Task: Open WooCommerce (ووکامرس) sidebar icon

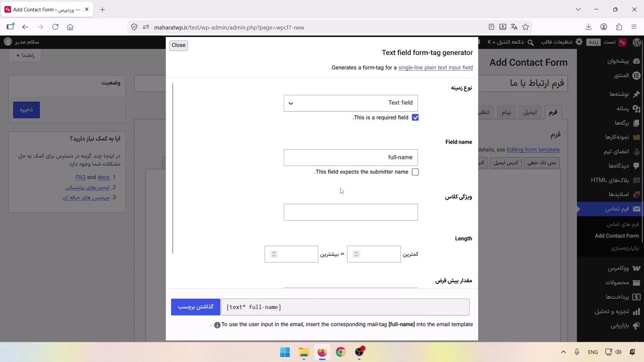Action: [x=636, y=268]
